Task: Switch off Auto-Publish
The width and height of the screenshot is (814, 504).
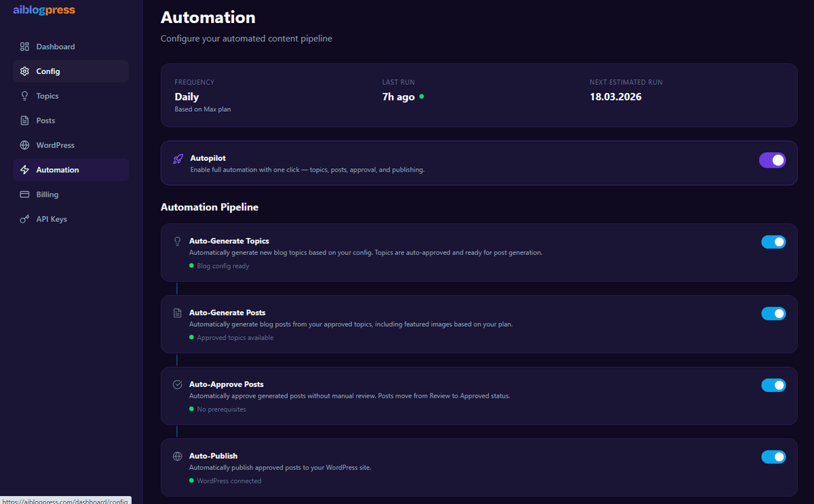Action: point(773,457)
